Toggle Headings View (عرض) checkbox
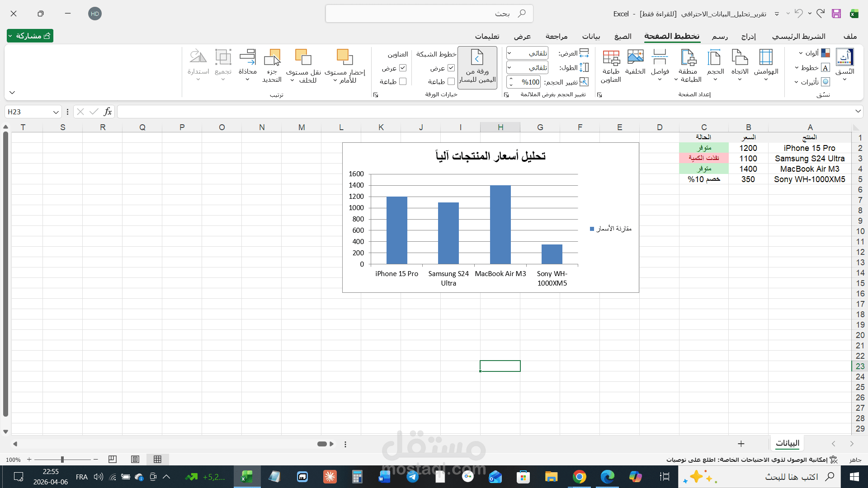The width and height of the screenshot is (868, 488). [x=403, y=68]
